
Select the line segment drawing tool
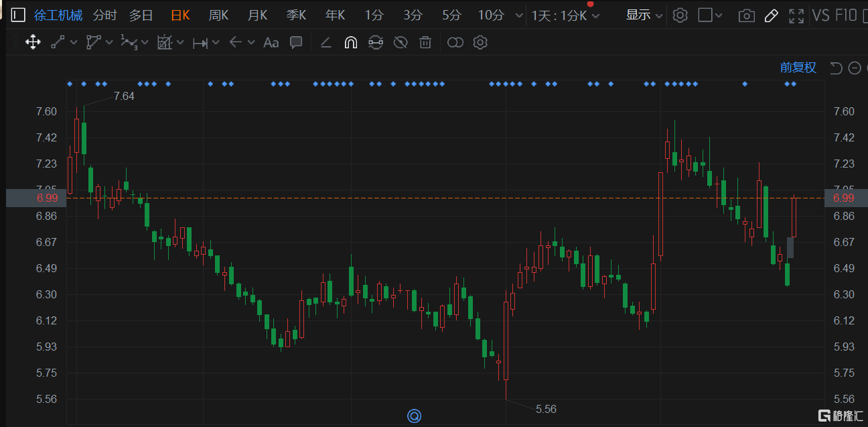click(x=58, y=43)
